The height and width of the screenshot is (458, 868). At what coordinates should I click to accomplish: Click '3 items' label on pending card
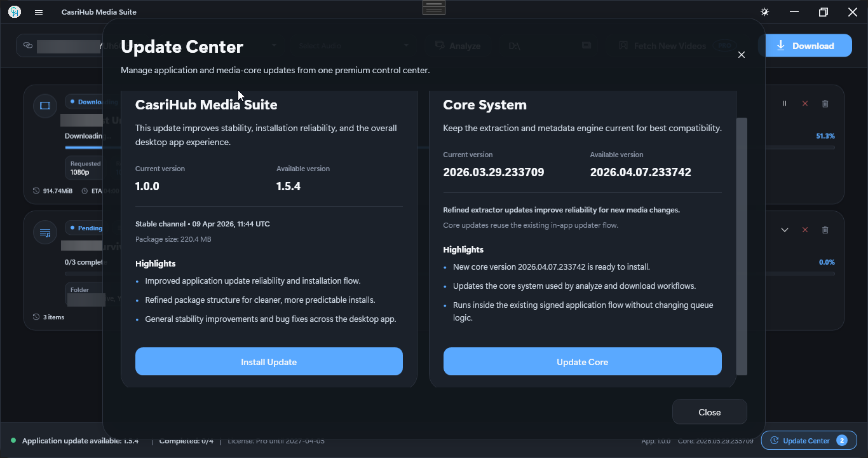click(x=53, y=317)
